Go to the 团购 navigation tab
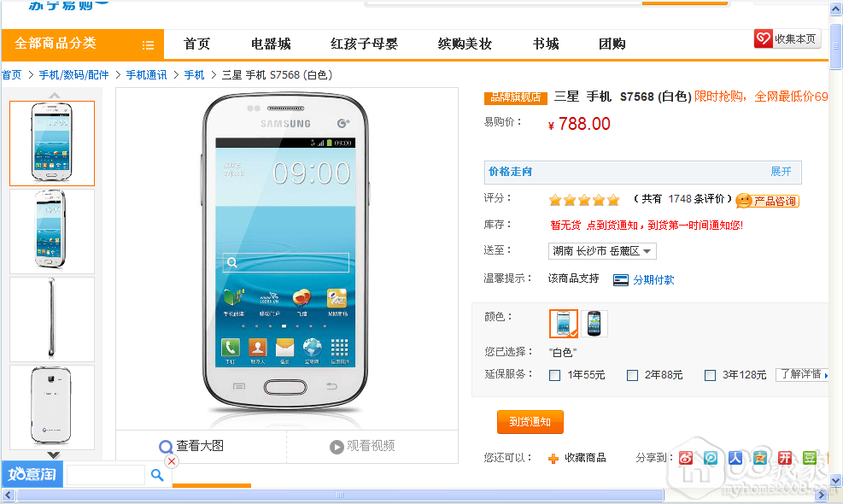The image size is (843, 504). (x=612, y=44)
